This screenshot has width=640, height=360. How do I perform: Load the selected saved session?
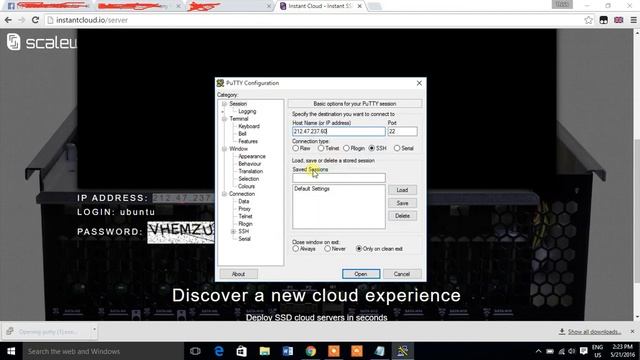click(402, 190)
